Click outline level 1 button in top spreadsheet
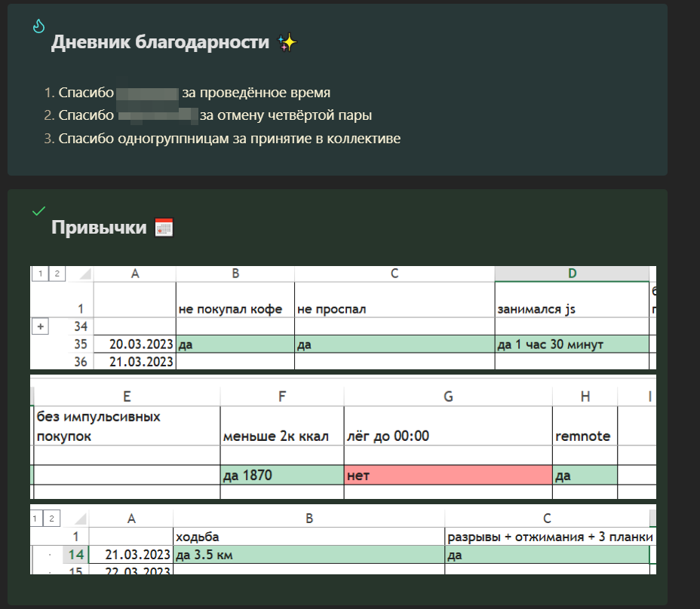Viewport: 700px width, 609px height. pos(39,274)
